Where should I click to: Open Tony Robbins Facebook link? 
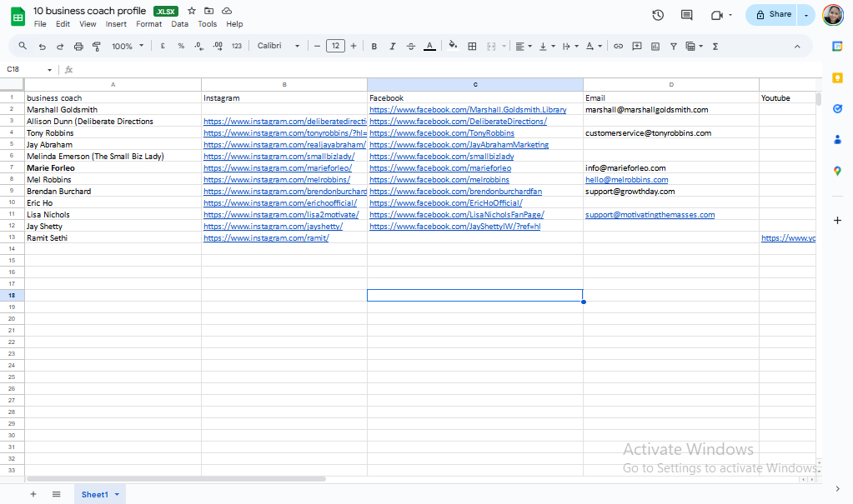pyautogui.click(x=442, y=133)
